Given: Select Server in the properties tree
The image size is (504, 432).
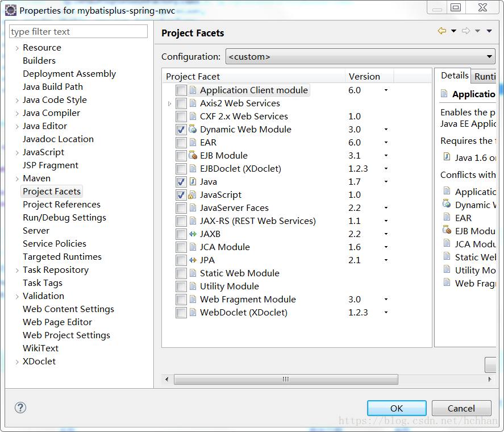Looking at the screenshot, I should pyautogui.click(x=36, y=231).
